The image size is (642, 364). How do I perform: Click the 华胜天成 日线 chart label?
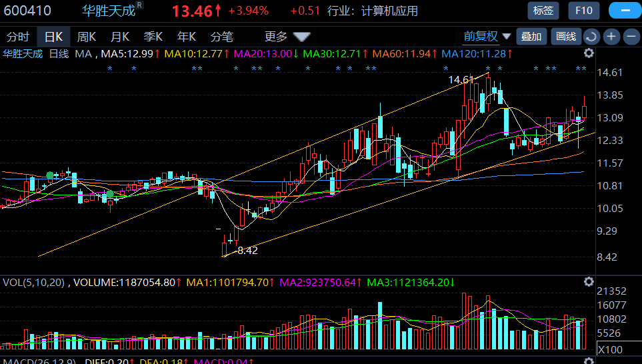(x=35, y=53)
